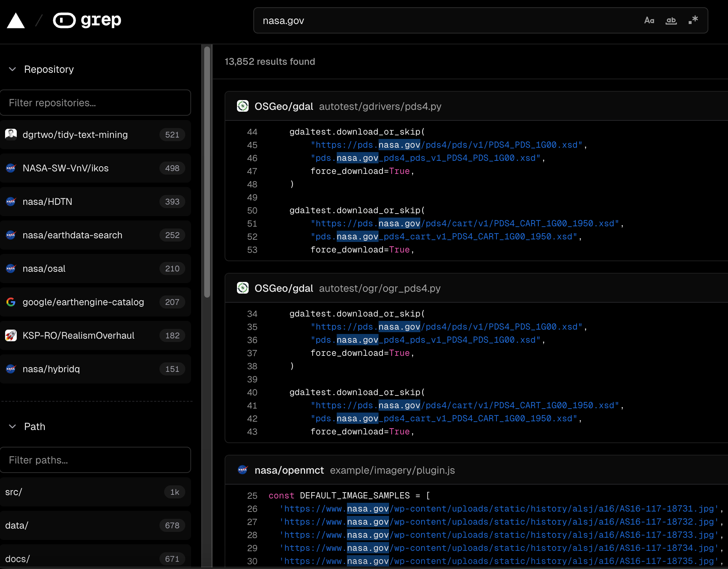Image resolution: width=728 pixels, height=569 pixels.
Task: Click the Vercel triangle logo
Action: click(16, 21)
